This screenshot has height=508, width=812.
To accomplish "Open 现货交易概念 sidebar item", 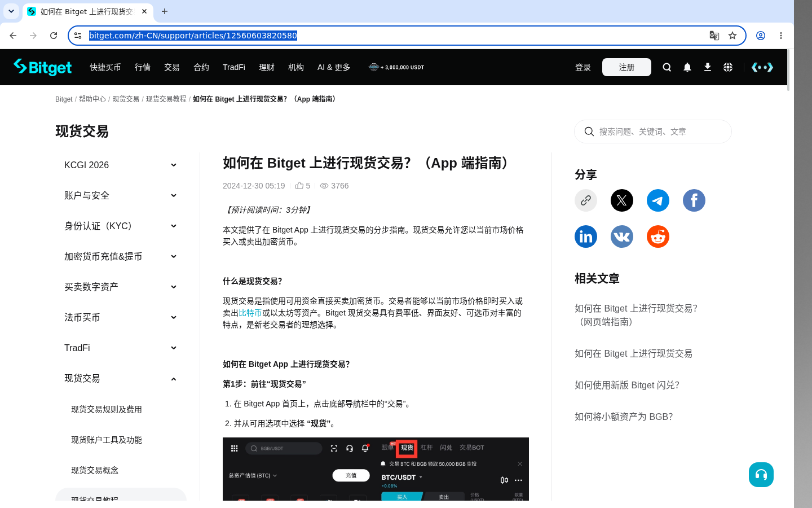I will click(x=95, y=470).
